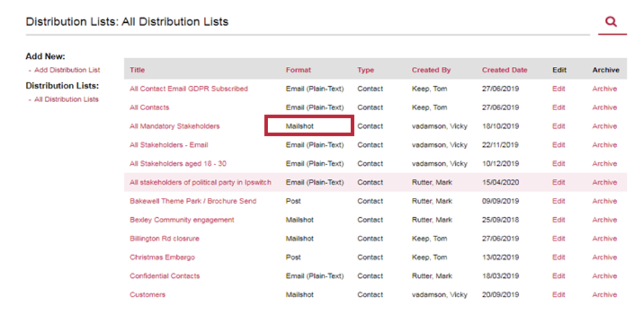
Task: Edit Bakewell Theme Park / Brochure Send
Action: (x=559, y=201)
